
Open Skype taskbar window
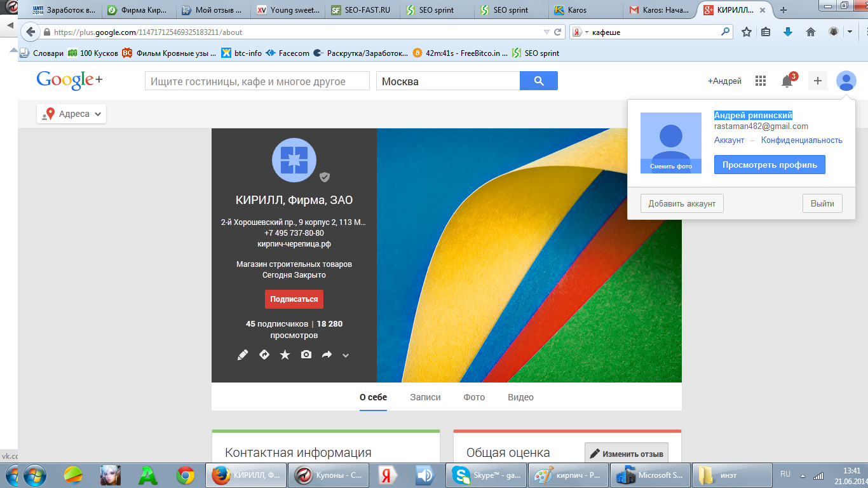click(x=487, y=475)
